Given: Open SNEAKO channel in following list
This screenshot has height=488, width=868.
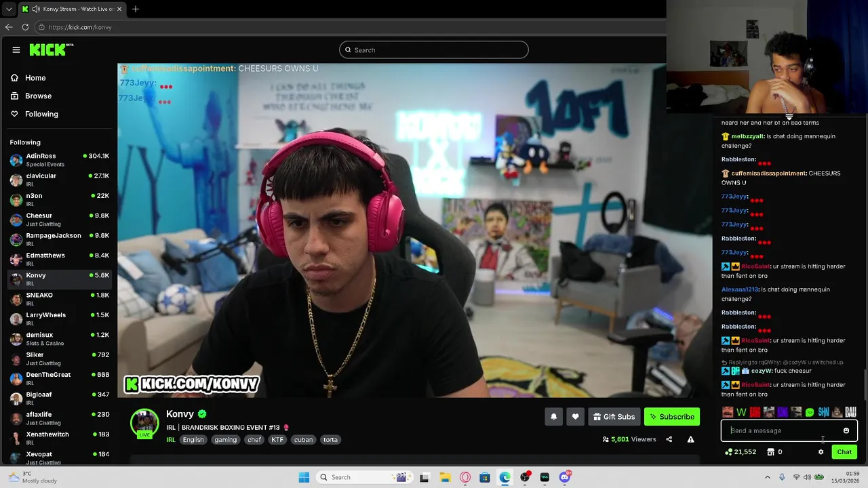Looking at the screenshot, I should (x=59, y=299).
